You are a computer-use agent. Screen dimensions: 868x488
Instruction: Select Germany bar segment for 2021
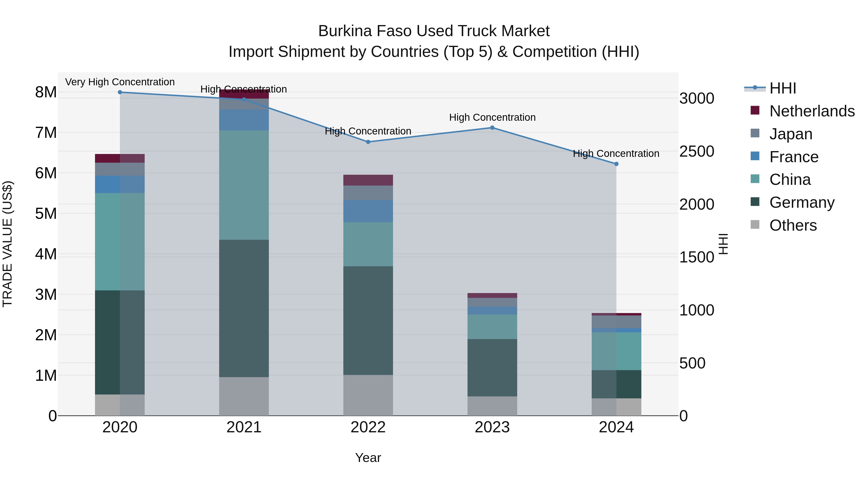244,308
